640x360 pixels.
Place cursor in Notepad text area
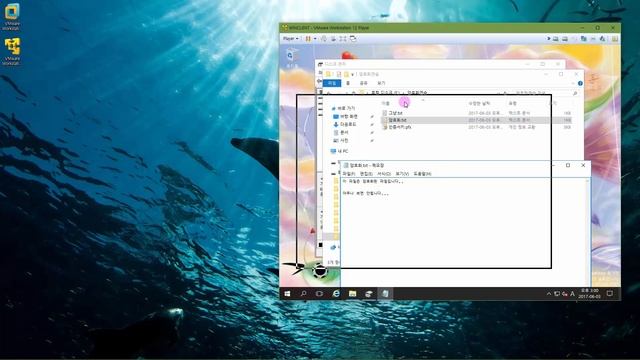tap(463, 233)
